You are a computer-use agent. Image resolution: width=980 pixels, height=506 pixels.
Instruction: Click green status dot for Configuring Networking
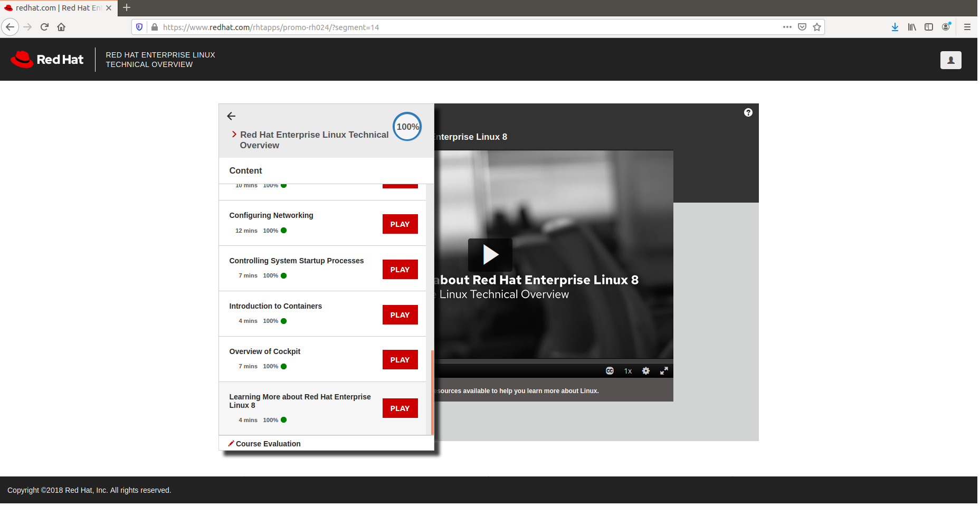pyautogui.click(x=284, y=231)
